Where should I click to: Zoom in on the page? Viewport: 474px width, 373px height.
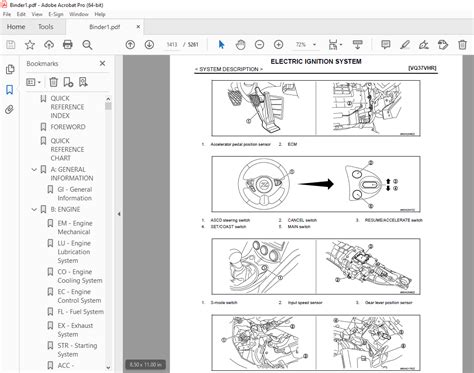coord(278,45)
